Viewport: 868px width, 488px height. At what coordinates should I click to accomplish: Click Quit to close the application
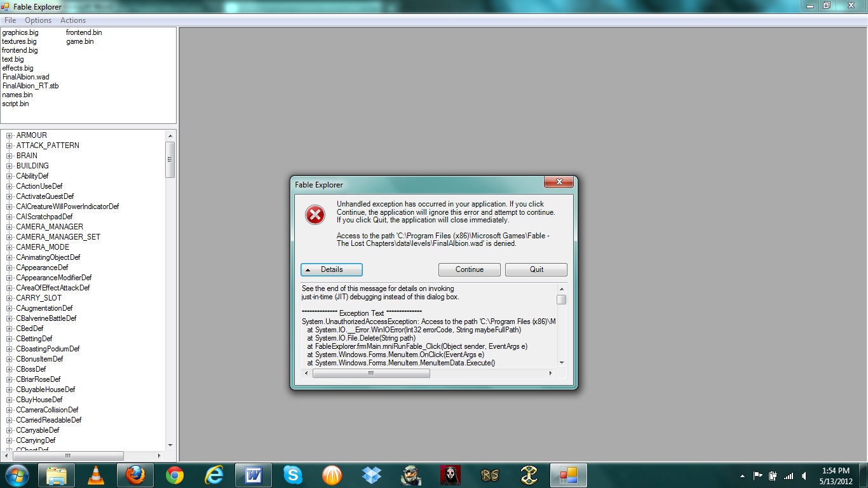(x=536, y=269)
